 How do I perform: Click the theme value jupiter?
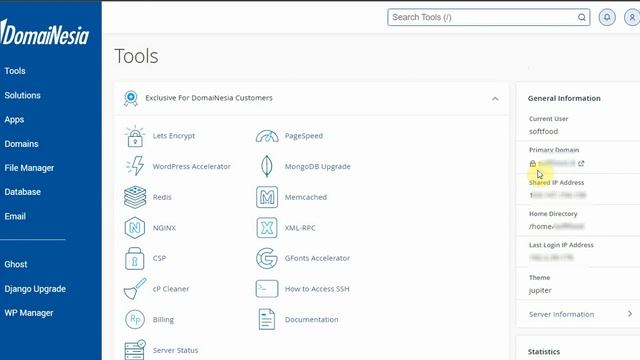click(540, 291)
